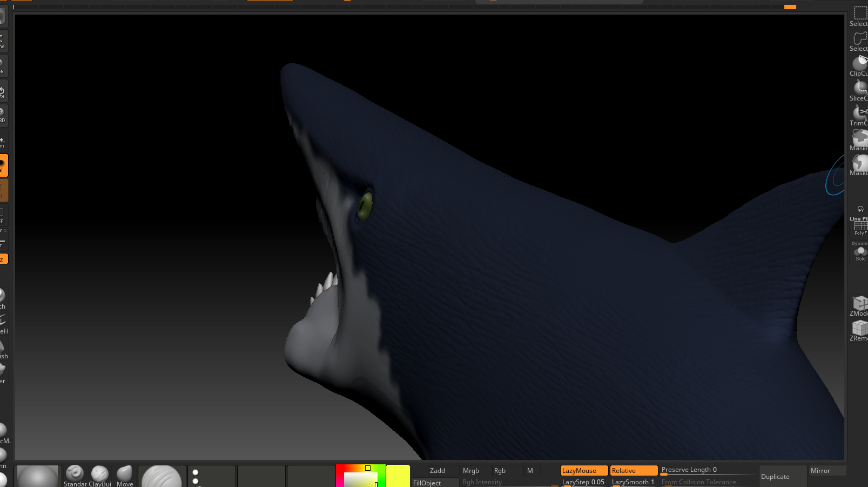The image size is (868, 487).
Task: Click the yellow main color swatch
Action: click(x=398, y=476)
